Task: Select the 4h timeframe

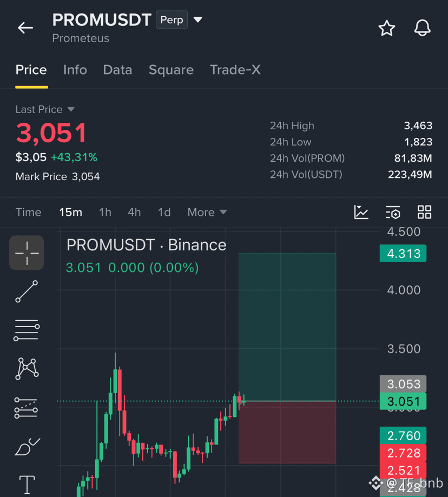Action: pos(134,212)
